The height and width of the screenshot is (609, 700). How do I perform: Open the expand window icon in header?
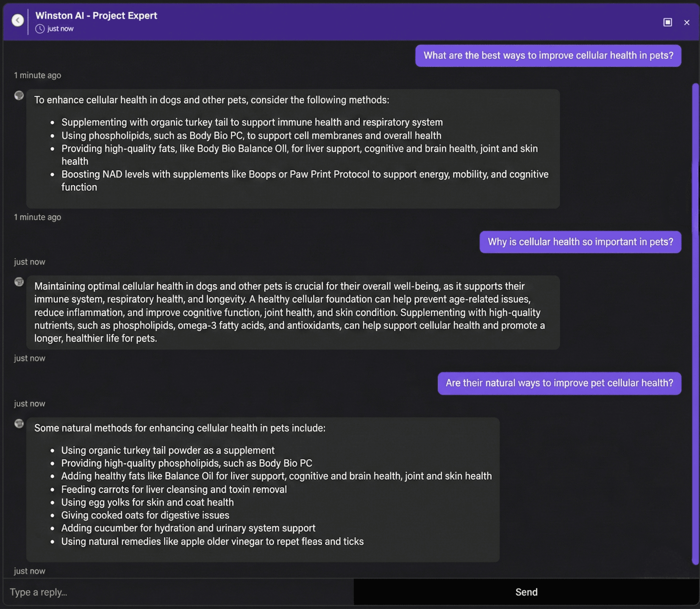pyautogui.click(x=668, y=22)
